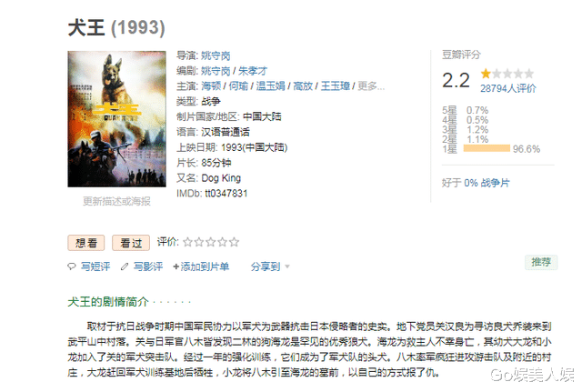
Task: Click 更多... to expand the cast list
Action: pyautogui.click(x=371, y=86)
